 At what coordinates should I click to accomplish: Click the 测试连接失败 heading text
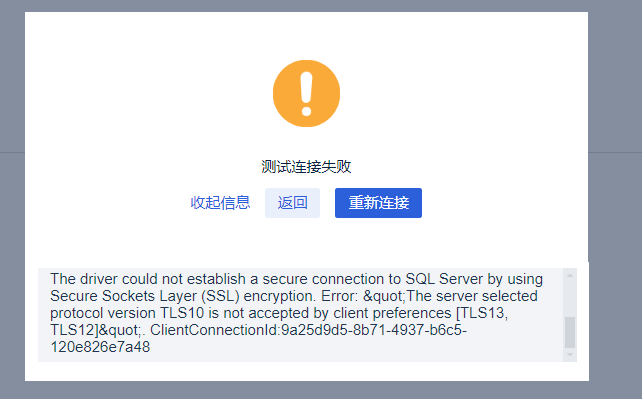pos(306,167)
